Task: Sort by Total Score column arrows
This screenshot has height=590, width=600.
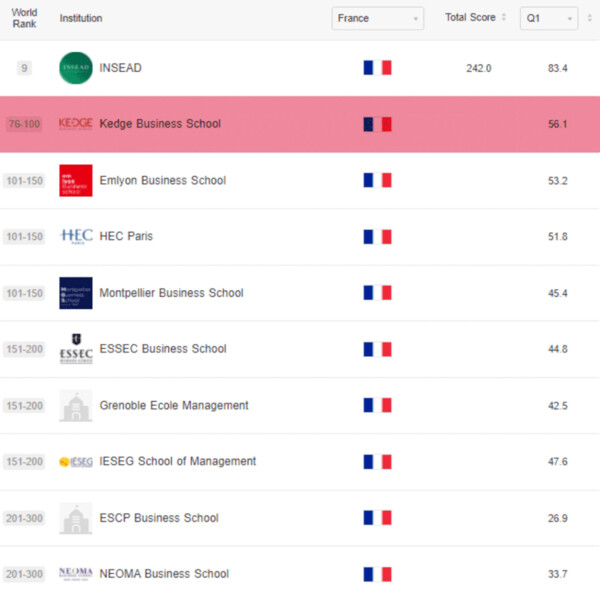Action: [x=503, y=18]
